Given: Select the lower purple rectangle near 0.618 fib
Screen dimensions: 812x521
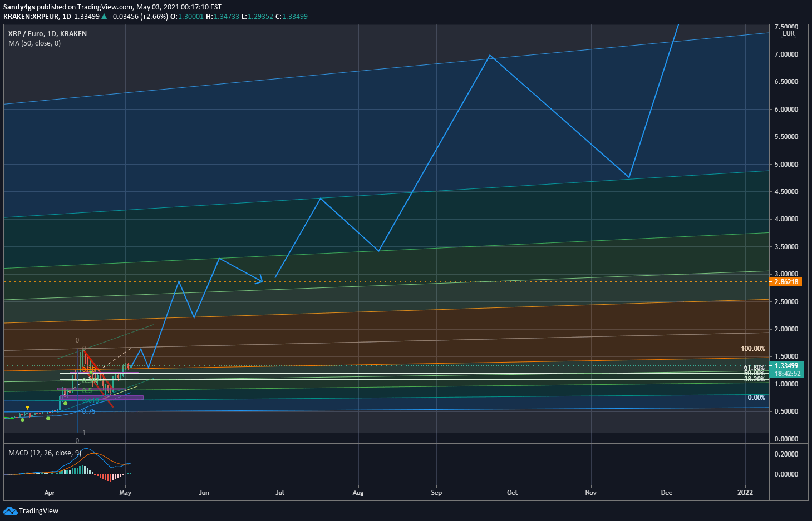Looking at the screenshot, I should point(101,398).
